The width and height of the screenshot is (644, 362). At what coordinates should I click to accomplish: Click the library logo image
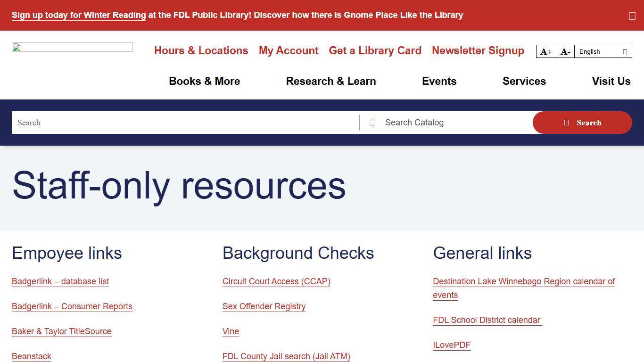[x=72, y=47]
